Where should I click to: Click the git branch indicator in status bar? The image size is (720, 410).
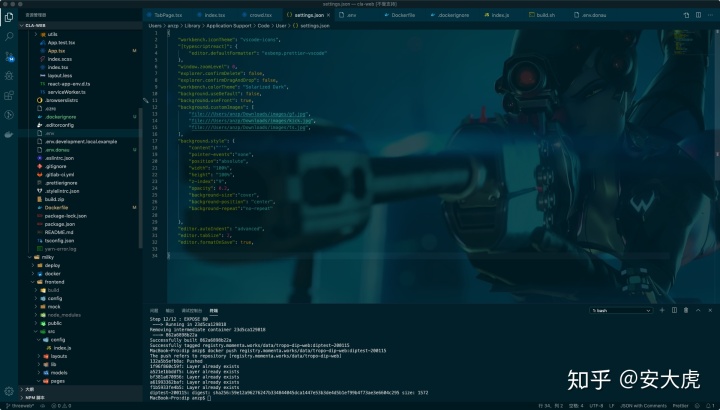20,406
